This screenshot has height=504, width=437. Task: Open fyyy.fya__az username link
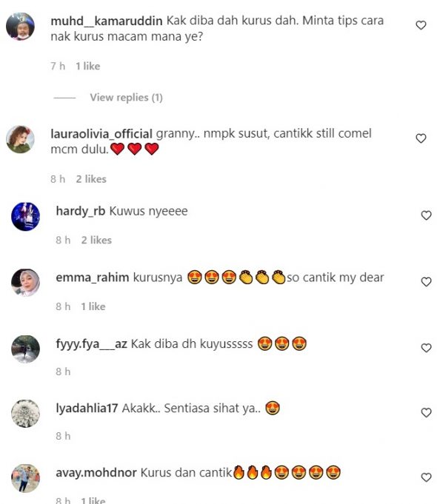coord(91,344)
